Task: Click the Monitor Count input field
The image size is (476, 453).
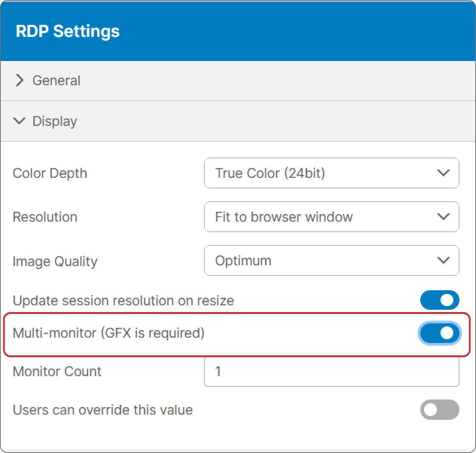Action: (331, 372)
